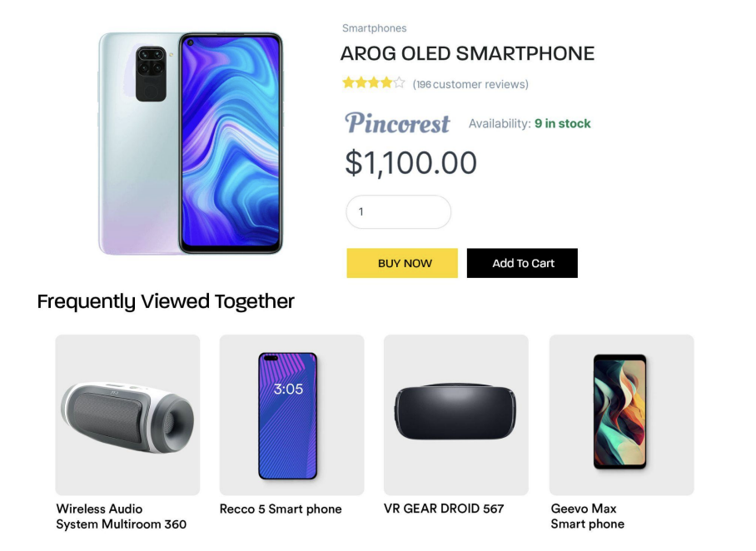
Task: Click the $1,100.00 price text
Action: pos(410,163)
